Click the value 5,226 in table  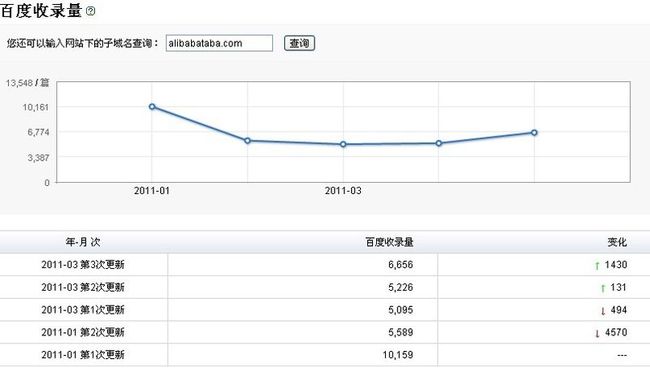[x=400, y=287]
